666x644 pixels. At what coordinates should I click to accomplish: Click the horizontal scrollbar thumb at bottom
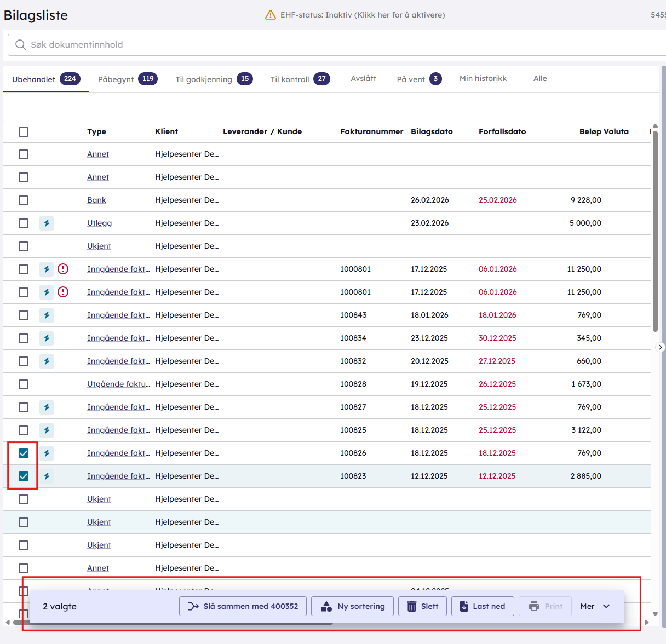click(16, 623)
